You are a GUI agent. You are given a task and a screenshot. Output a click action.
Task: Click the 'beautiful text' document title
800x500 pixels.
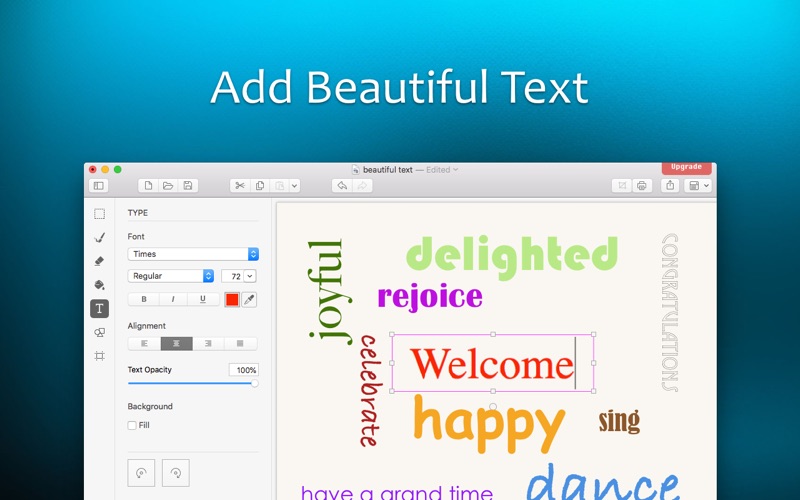tap(387, 170)
